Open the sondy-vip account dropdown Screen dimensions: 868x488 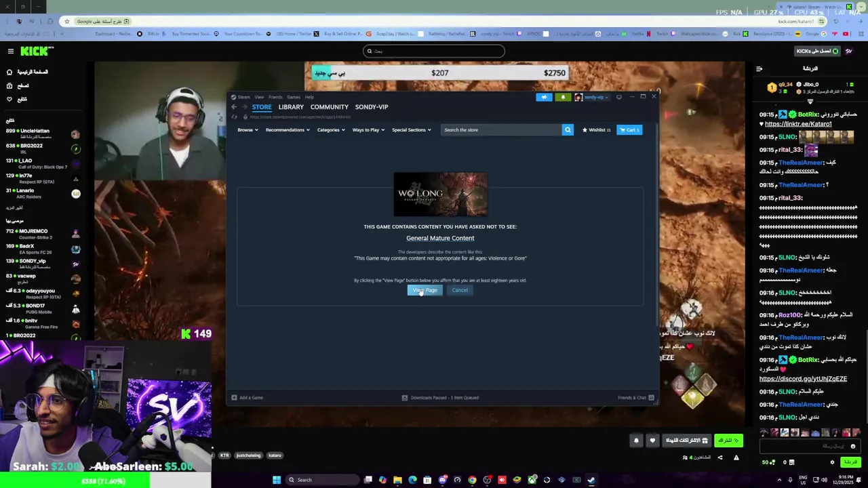coord(592,97)
